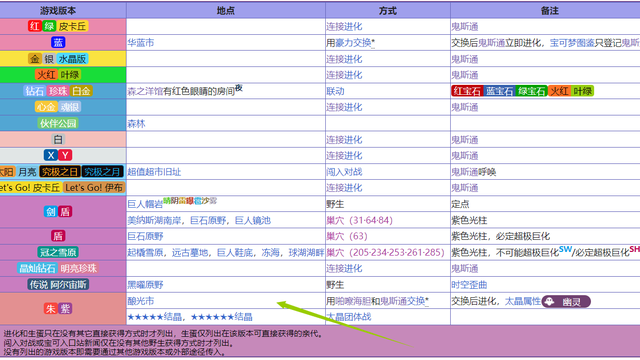Follow the 起橇雪原 link
640x360 pixels.
click(x=145, y=253)
